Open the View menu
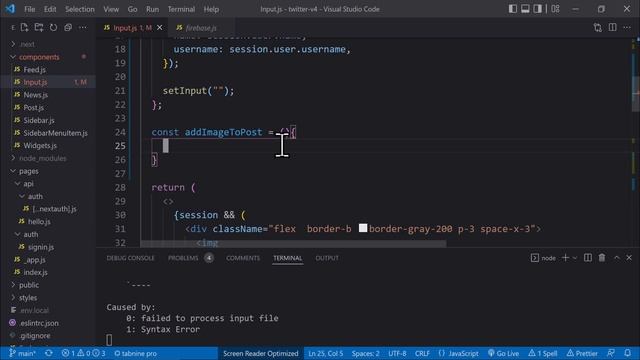This screenshot has height=360, width=640. (111, 9)
